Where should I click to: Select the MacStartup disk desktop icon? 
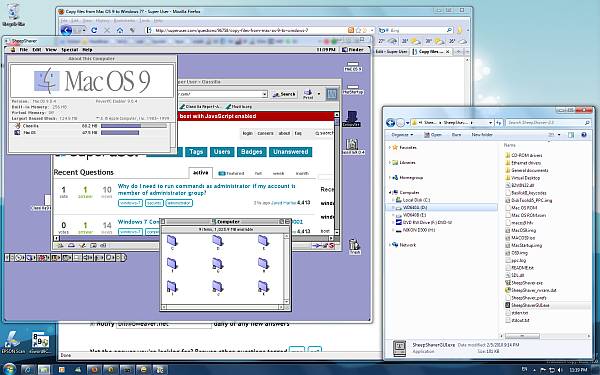(352, 90)
